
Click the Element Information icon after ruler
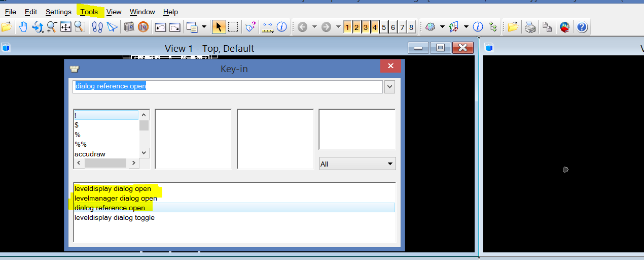(282, 27)
